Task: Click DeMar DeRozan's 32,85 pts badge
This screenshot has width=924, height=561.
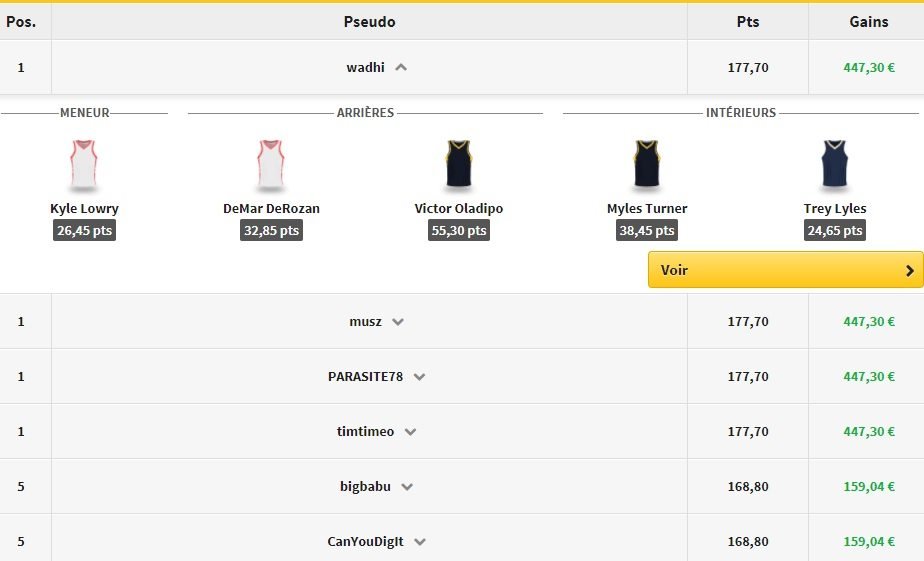Action: tap(271, 231)
